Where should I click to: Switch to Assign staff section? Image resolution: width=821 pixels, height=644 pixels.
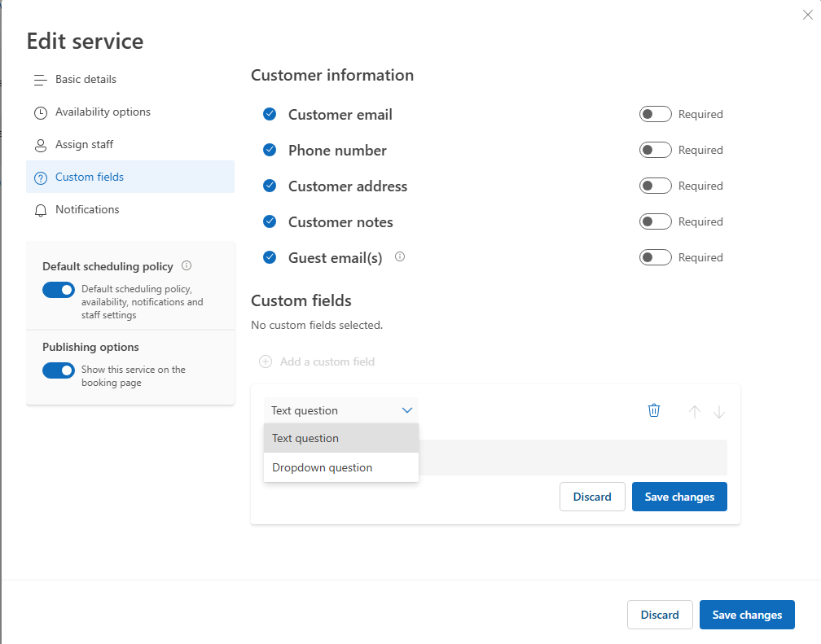[x=130, y=144]
